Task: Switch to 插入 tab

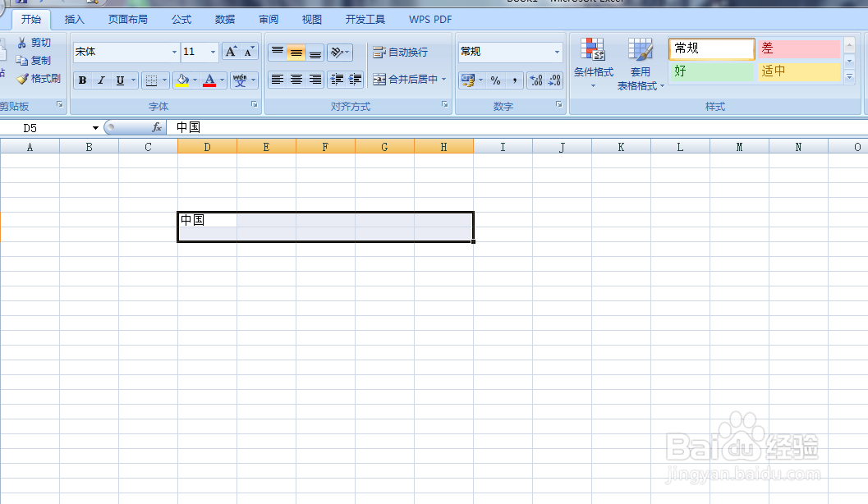Action: point(74,20)
